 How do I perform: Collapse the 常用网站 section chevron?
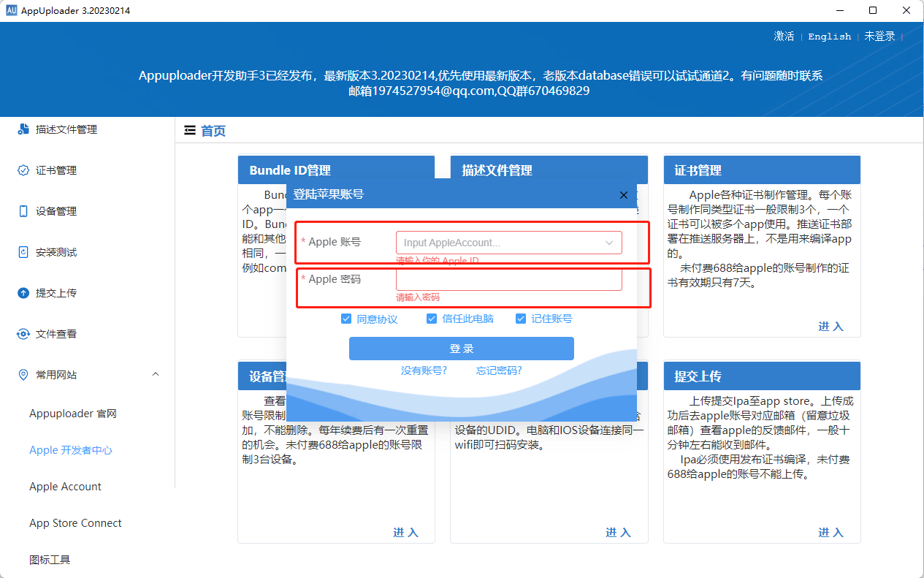click(156, 374)
